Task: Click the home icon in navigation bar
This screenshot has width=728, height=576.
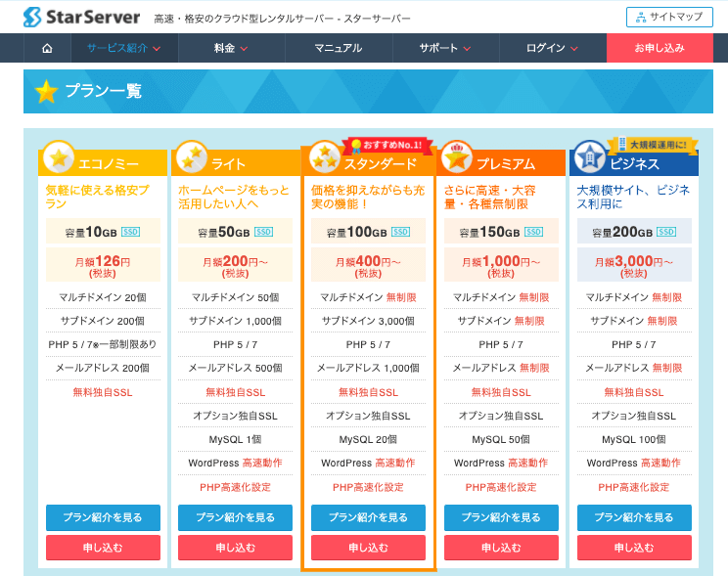Action: click(x=47, y=48)
